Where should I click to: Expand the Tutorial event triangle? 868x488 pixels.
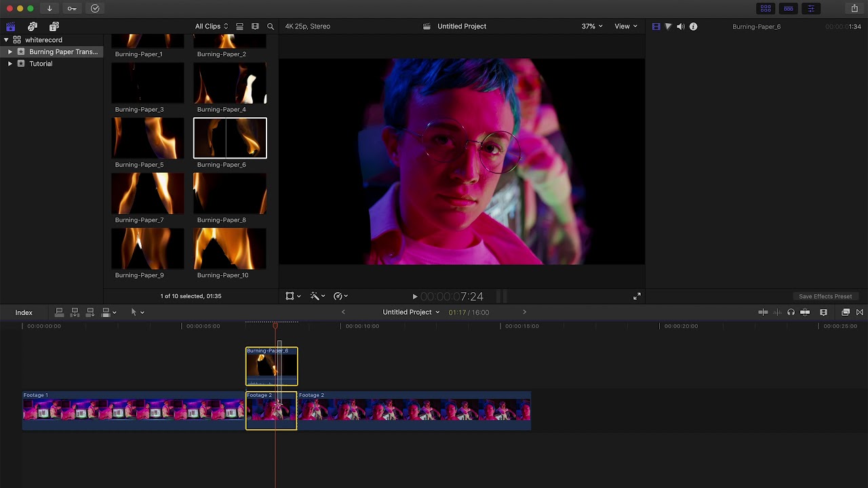(x=10, y=64)
